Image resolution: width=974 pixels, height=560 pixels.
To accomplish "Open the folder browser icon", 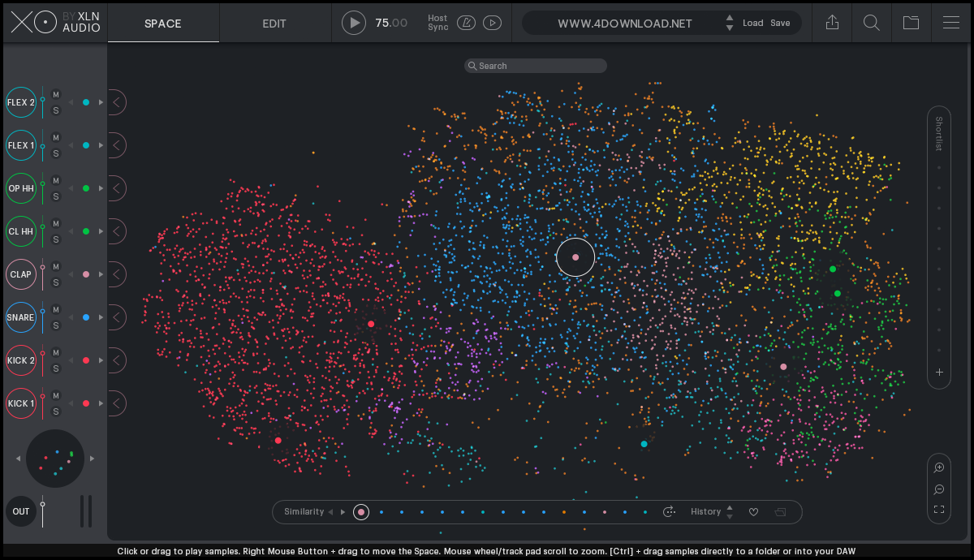I will (x=912, y=23).
